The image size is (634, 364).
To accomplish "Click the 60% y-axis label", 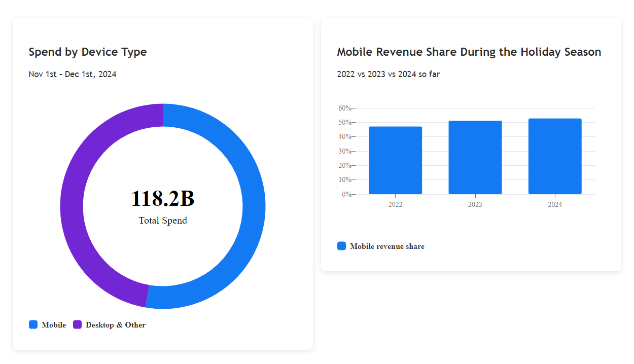I will click(x=344, y=108).
